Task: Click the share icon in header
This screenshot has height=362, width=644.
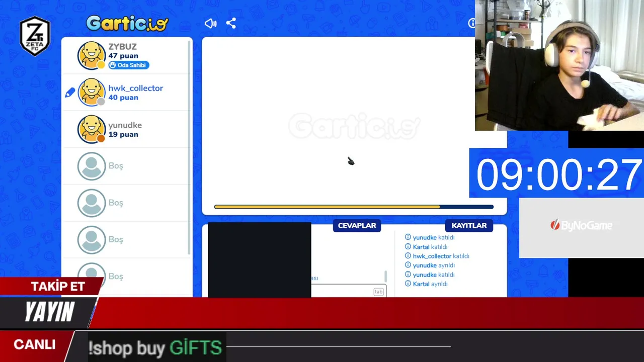Action: pos(231,23)
